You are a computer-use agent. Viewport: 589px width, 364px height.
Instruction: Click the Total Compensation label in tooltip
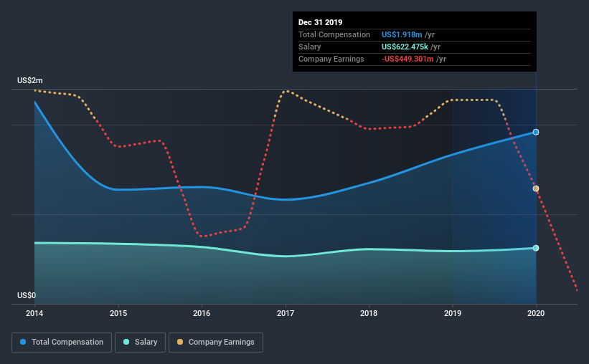pyautogui.click(x=334, y=34)
